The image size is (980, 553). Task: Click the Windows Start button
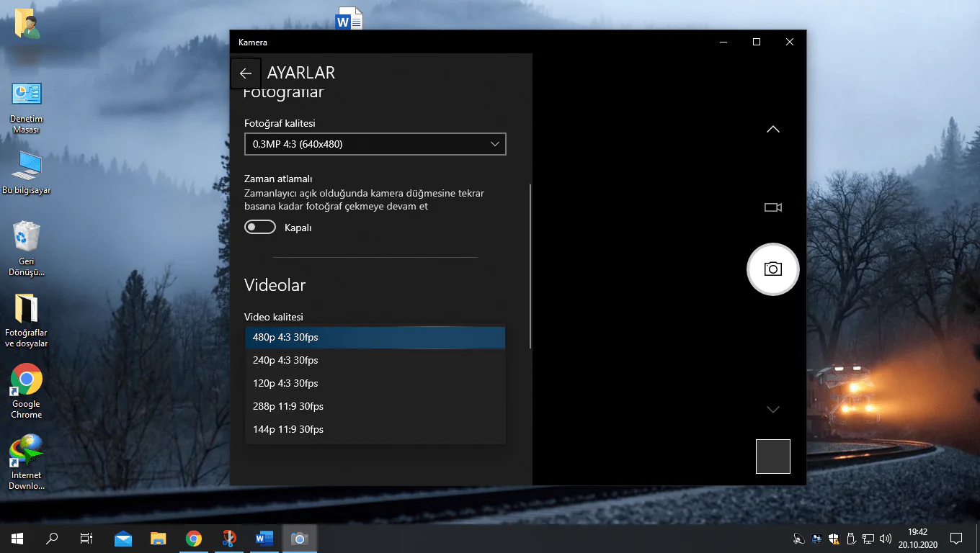point(17,539)
